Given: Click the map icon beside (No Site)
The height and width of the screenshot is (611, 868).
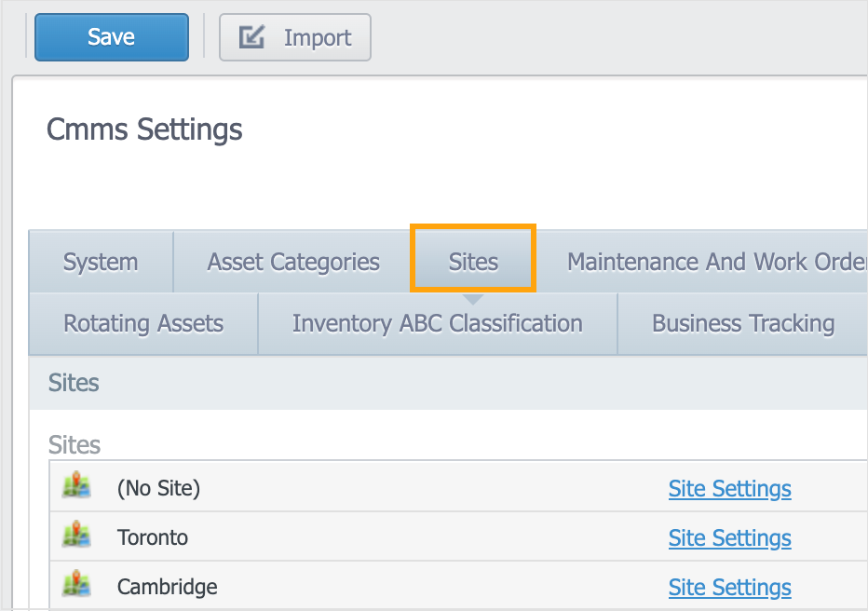Looking at the screenshot, I should (76, 487).
